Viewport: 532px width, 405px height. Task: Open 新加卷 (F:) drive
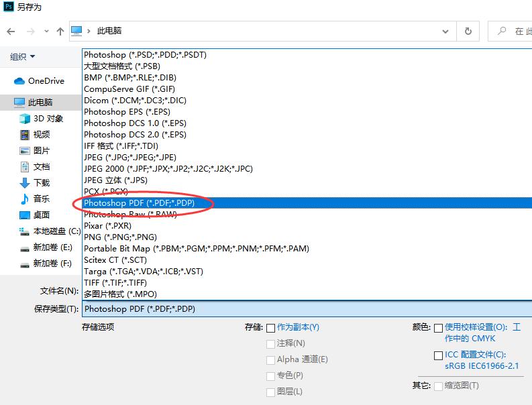46,264
